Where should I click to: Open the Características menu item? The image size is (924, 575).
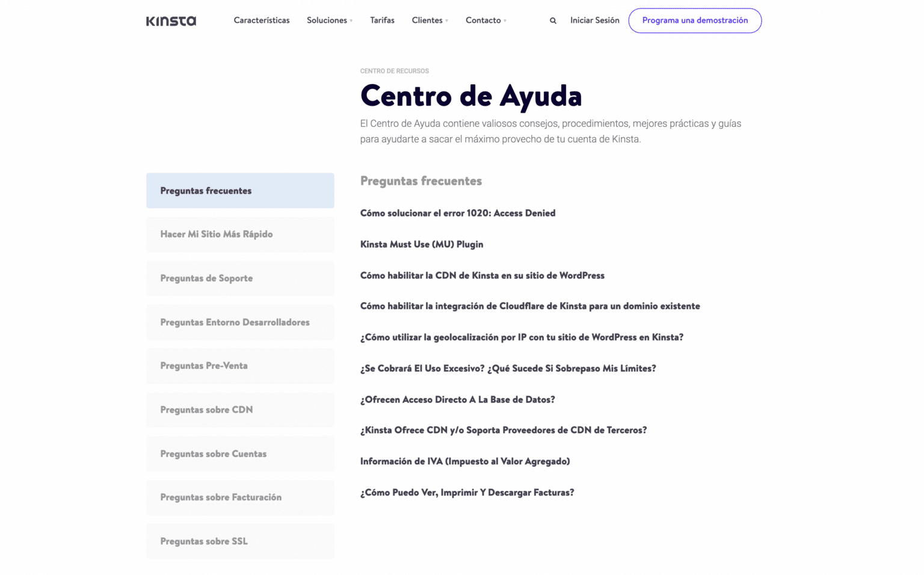point(262,20)
